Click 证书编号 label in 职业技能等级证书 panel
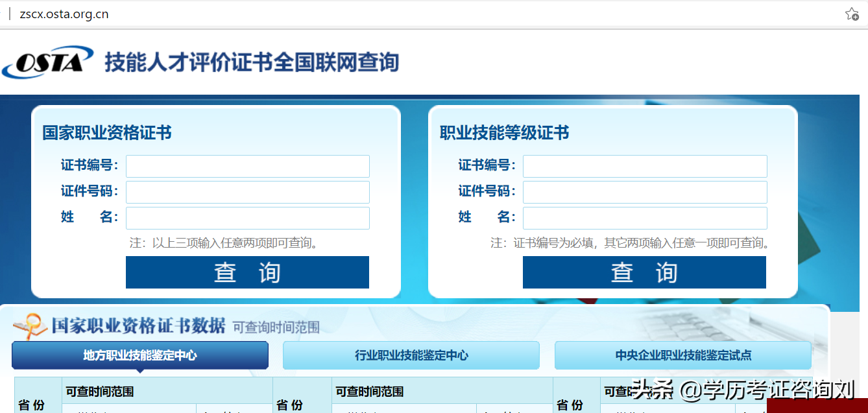 pos(487,165)
